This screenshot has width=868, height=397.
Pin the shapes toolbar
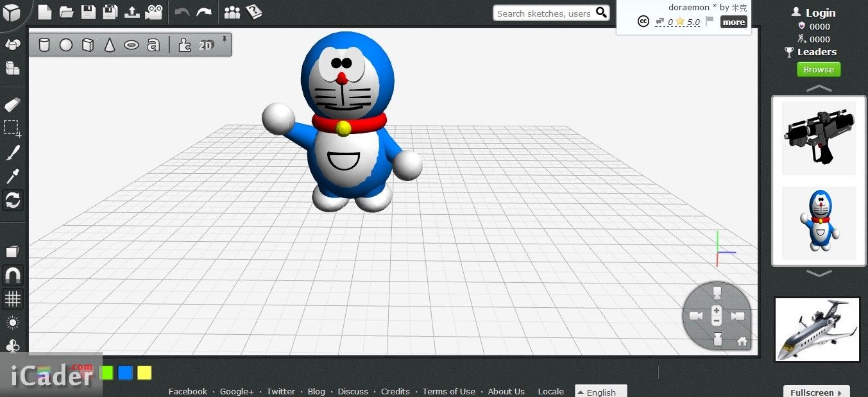(x=225, y=40)
